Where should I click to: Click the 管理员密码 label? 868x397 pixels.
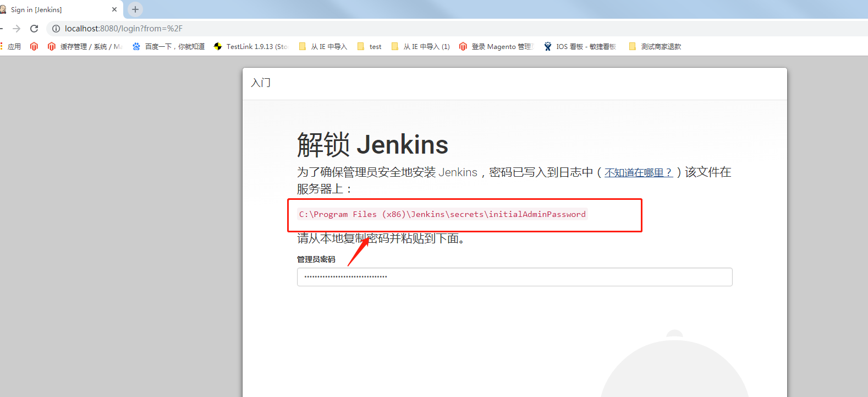coord(316,259)
